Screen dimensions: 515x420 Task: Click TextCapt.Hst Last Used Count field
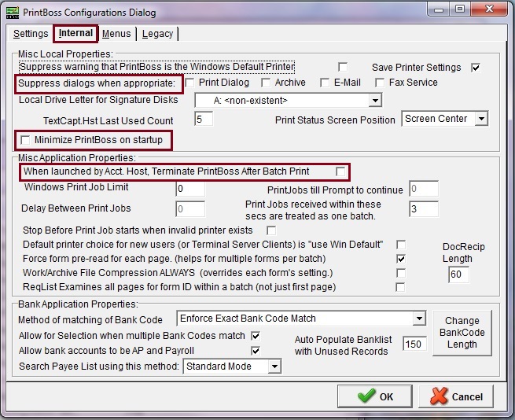204,119
